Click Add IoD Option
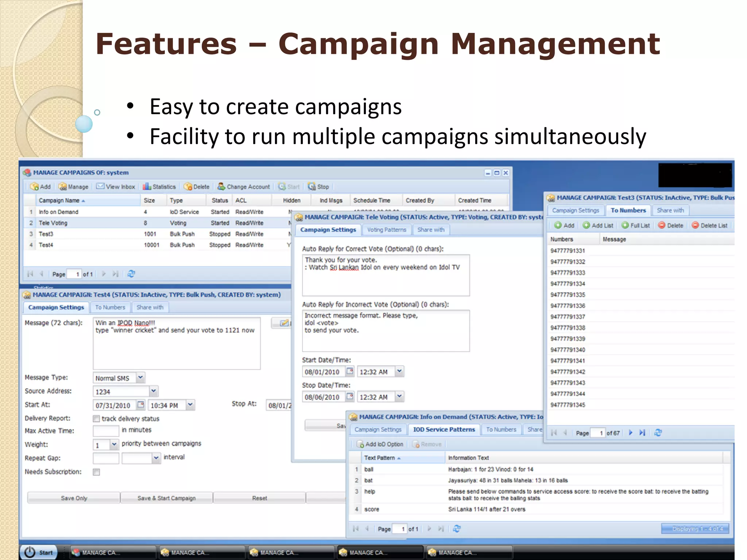Screen dimensions: 747x560 pos(380,444)
